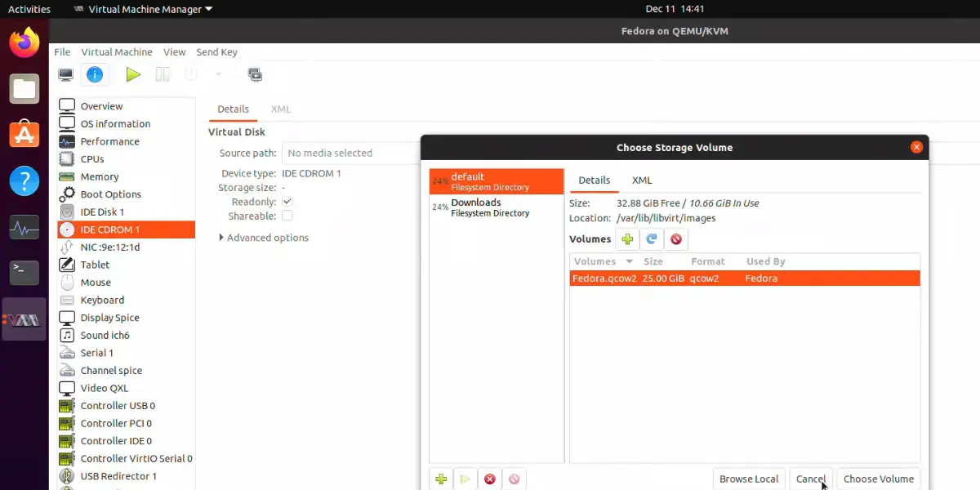
Task: Select Controller PCI 0 entry
Action: point(127,424)
